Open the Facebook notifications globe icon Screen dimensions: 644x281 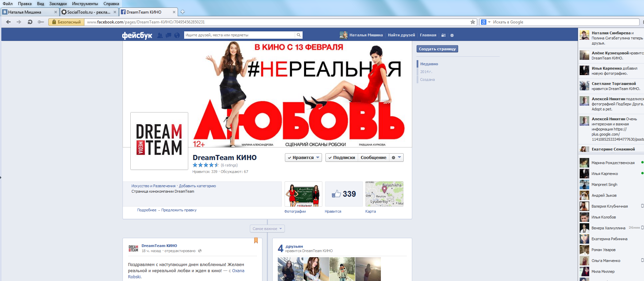177,35
